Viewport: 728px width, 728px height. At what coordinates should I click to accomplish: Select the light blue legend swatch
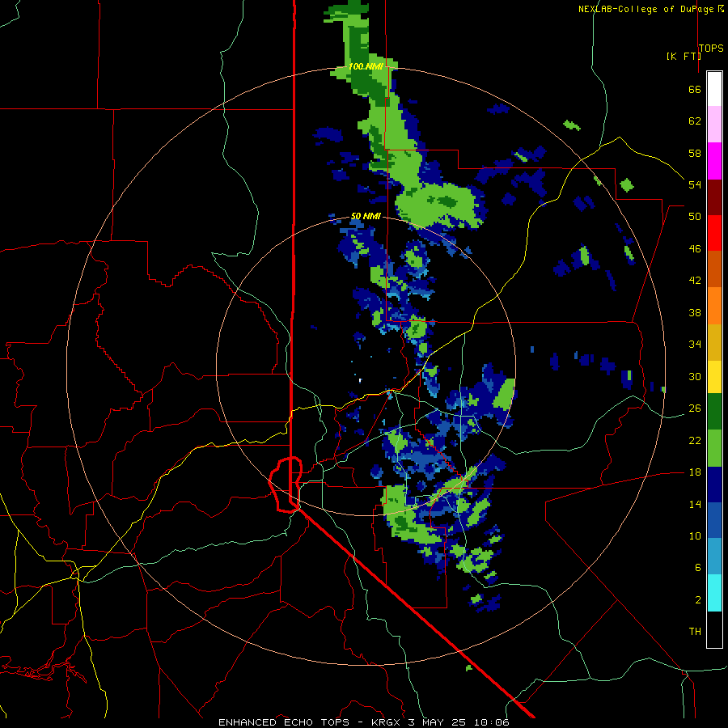click(x=714, y=557)
